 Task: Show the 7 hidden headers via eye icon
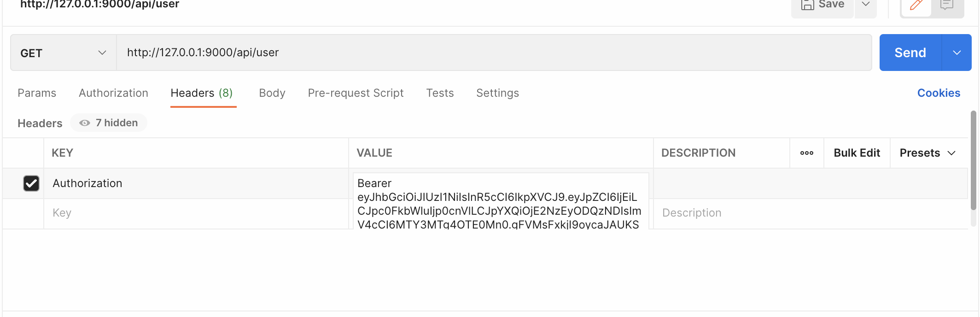pyautogui.click(x=109, y=123)
